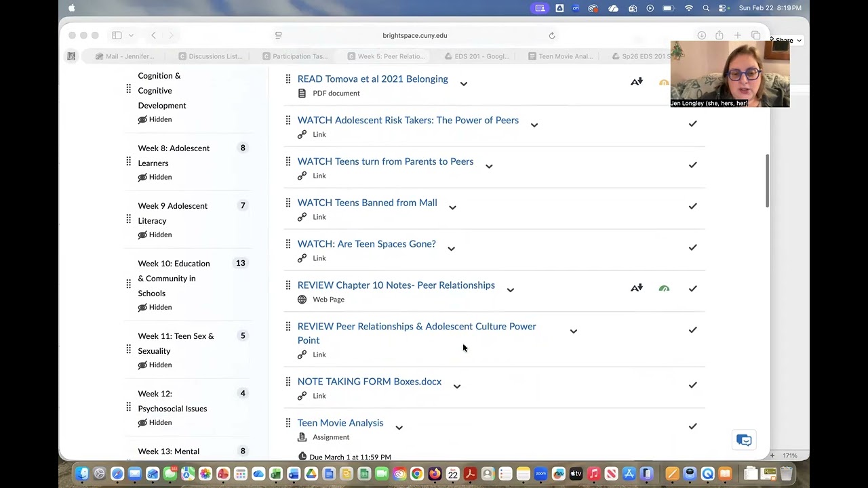Switch to the Discussions List tab
Image resolution: width=868 pixels, height=488 pixels.
pyautogui.click(x=210, y=56)
